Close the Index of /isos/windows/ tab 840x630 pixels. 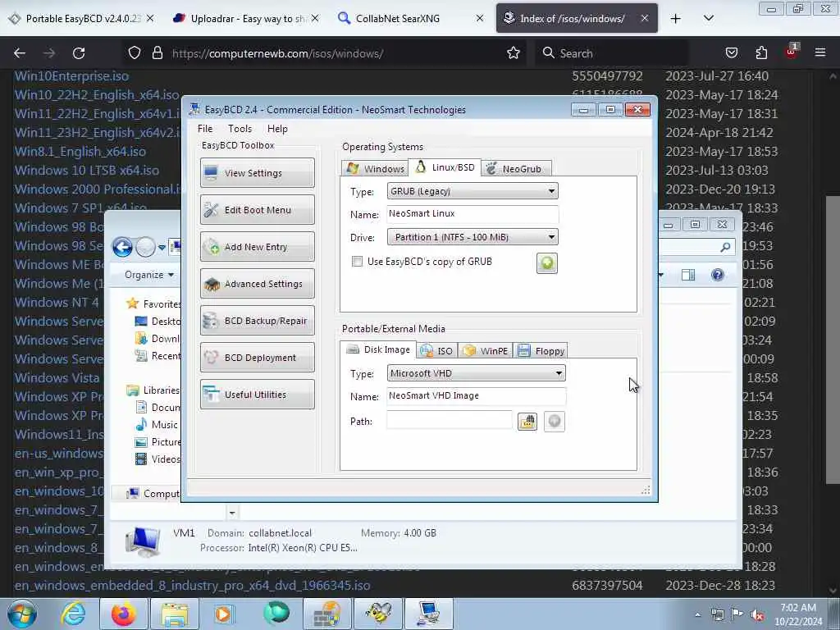click(x=645, y=18)
